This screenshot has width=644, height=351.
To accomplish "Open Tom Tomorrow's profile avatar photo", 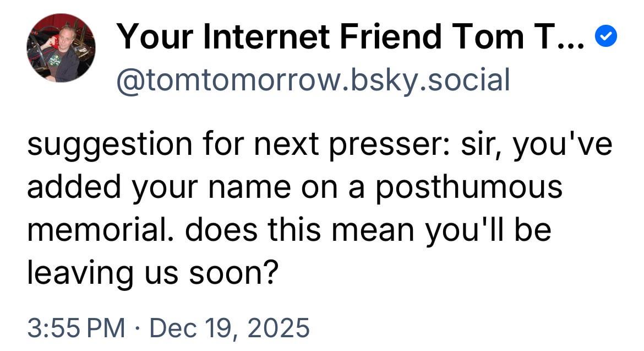I will click(61, 48).
